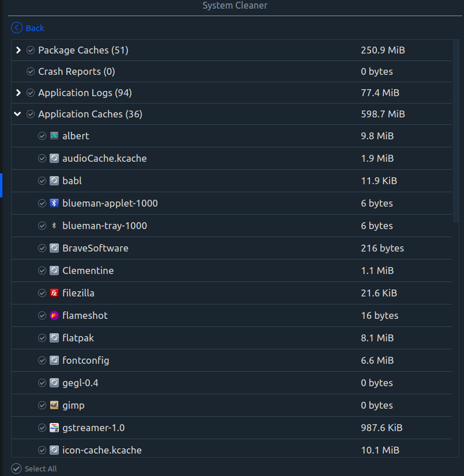Toggle the Application Caches checkbox

30,114
